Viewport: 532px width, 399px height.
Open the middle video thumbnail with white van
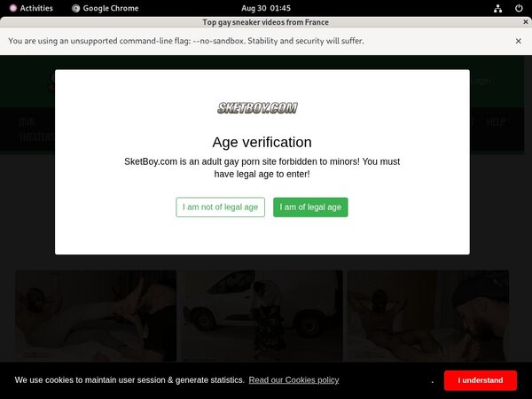point(260,315)
